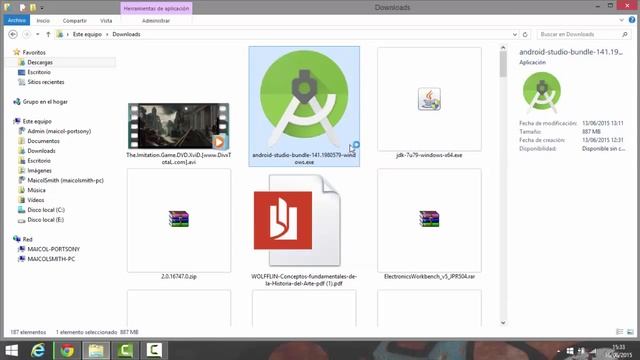Viewport: 640px width, 360px height.
Task: Click the scrollbar down arrow
Action: coord(503,322)
